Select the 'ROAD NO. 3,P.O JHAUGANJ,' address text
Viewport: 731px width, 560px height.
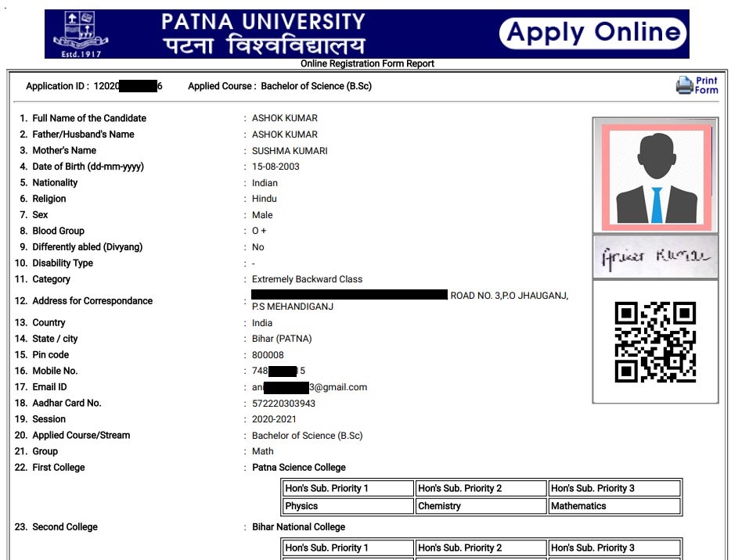coord(509,296)
